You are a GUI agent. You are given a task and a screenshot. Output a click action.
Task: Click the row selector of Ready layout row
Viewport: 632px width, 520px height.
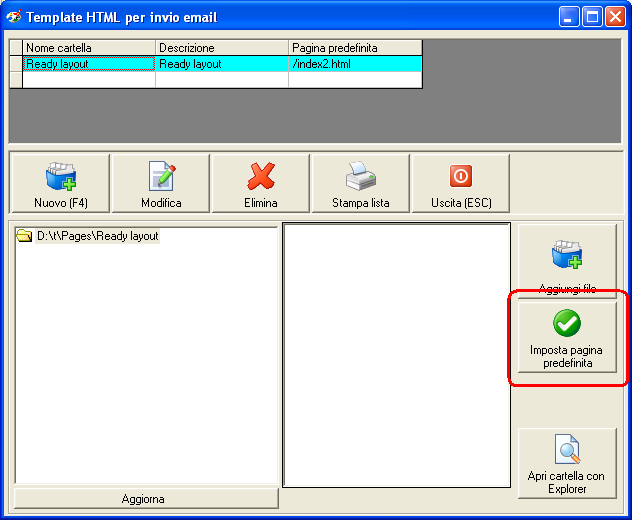point(16,64)
